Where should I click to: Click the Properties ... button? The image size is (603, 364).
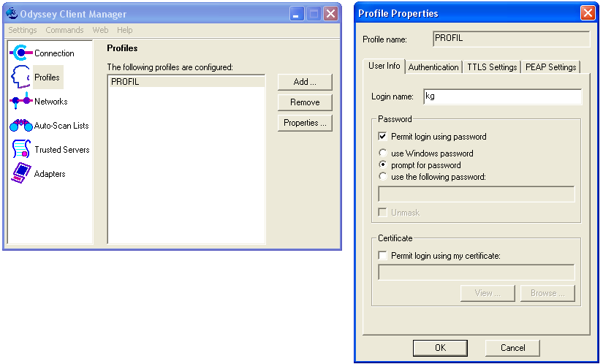305,123
